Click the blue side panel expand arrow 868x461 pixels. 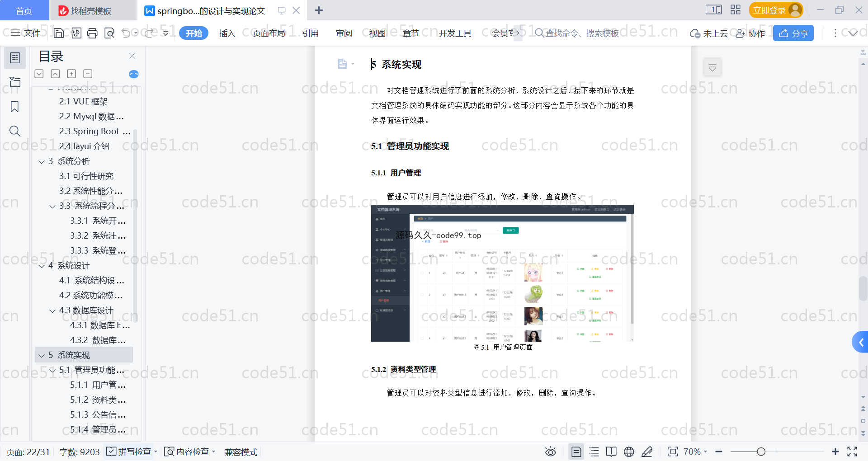pyautogui.click(x=860, y=342)
